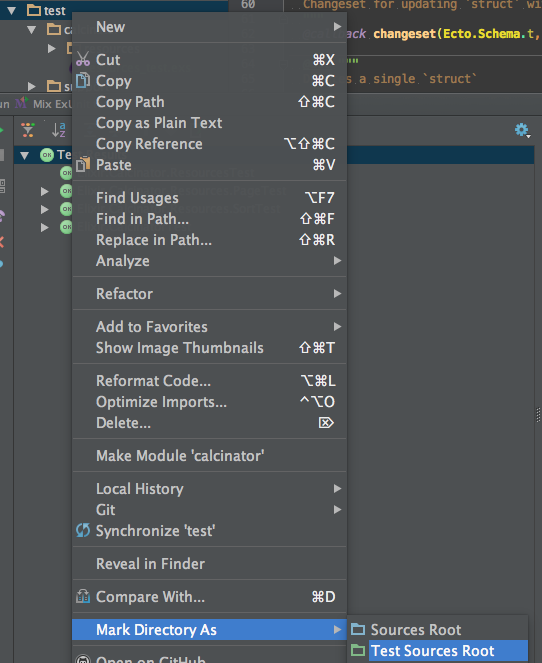Choose Cut from context menu
The width and height of the screenshot is (542, 663).
[x=209, y=60]
